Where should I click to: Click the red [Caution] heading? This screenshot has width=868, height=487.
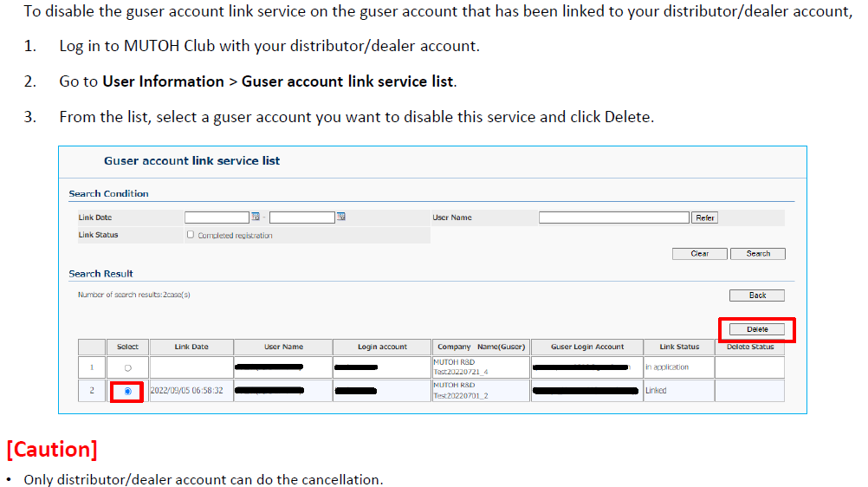pyautogui.click(x=52, y=450)
